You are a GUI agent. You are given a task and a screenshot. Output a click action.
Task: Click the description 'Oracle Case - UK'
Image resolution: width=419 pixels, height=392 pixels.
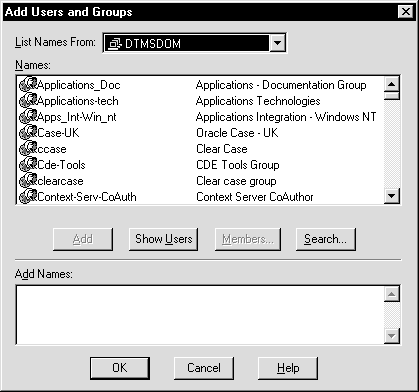237,133
